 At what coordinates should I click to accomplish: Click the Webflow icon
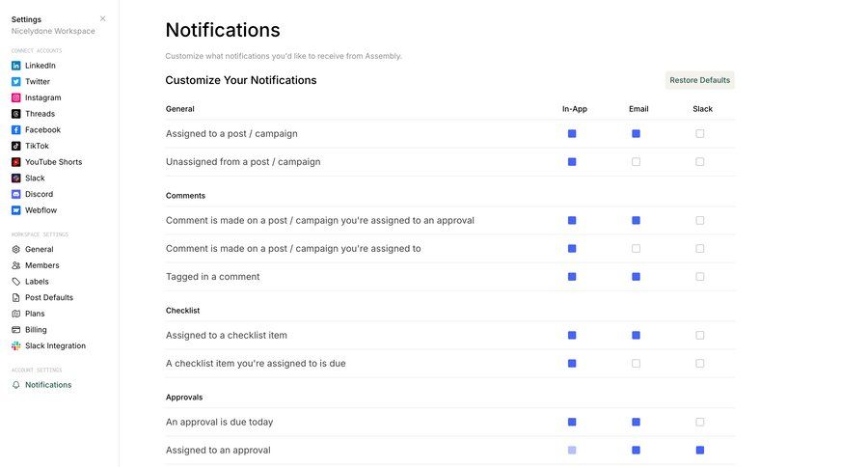point(16,210)
